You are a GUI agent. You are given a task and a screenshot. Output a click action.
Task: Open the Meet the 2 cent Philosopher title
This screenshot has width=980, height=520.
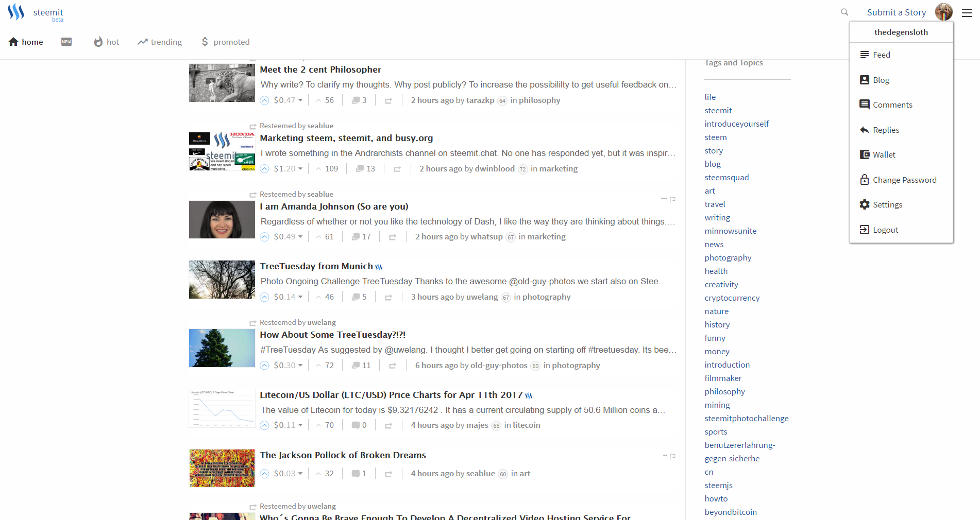point(320,70)
